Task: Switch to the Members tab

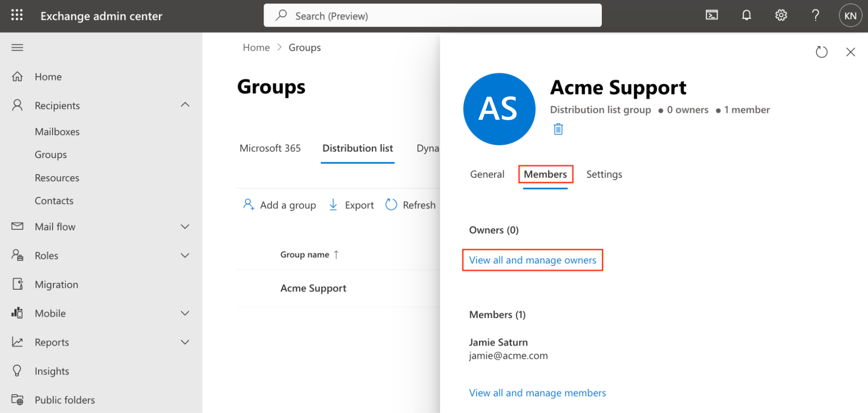Action: (545, 174)
